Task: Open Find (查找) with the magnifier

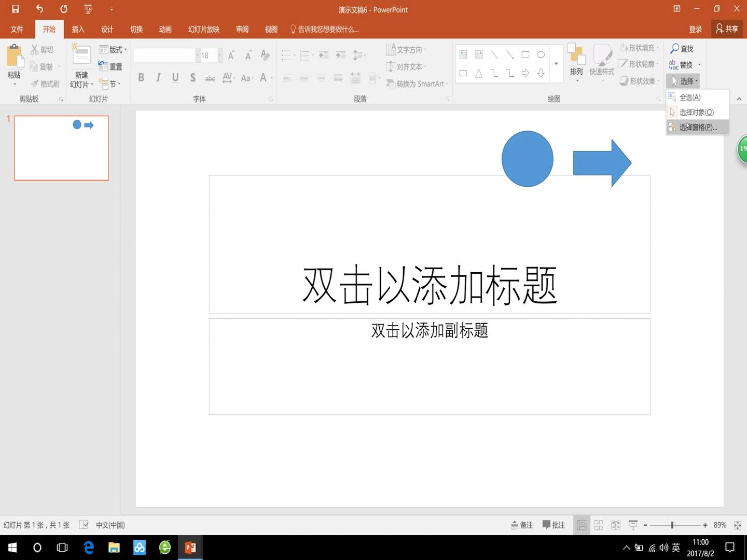Action: 682,49
